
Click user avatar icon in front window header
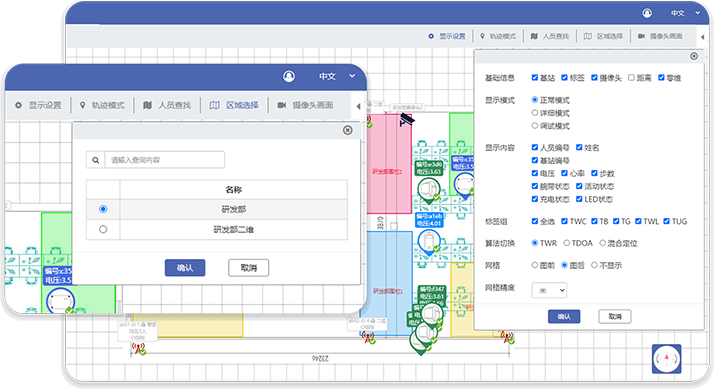tap(289, 76)
